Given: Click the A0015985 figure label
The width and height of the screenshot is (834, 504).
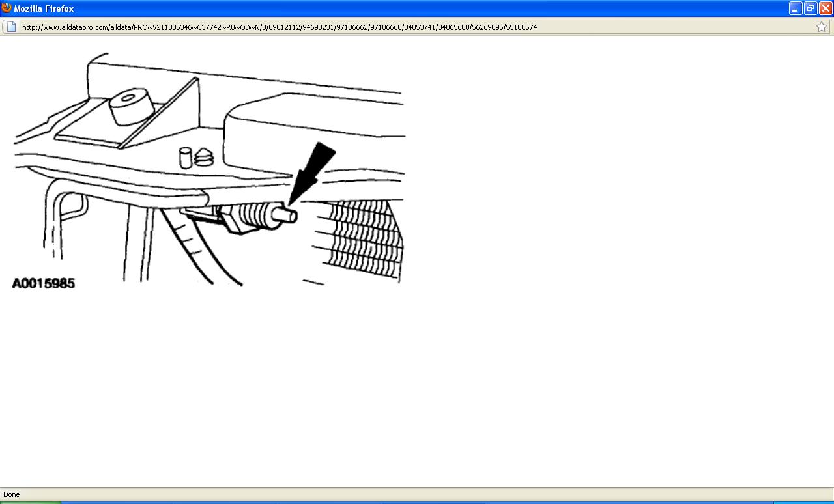Looking at the screenshot, I should tap(44, 283).
